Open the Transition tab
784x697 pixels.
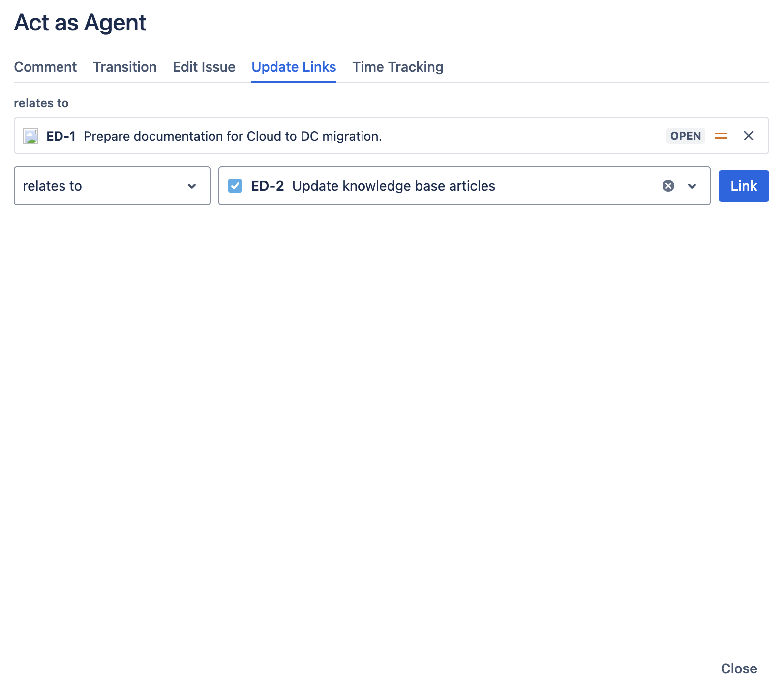[125, 67]
